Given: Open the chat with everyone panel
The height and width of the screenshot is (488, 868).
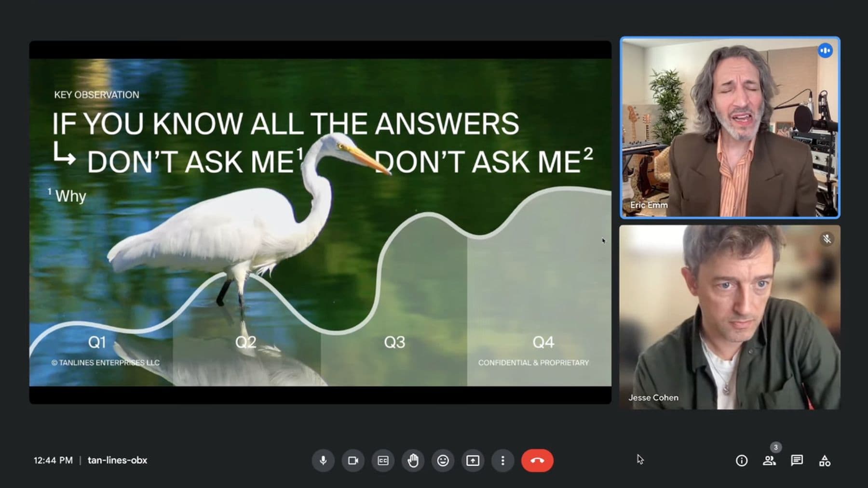Looking at the screenshot, I should pos(797,461).
